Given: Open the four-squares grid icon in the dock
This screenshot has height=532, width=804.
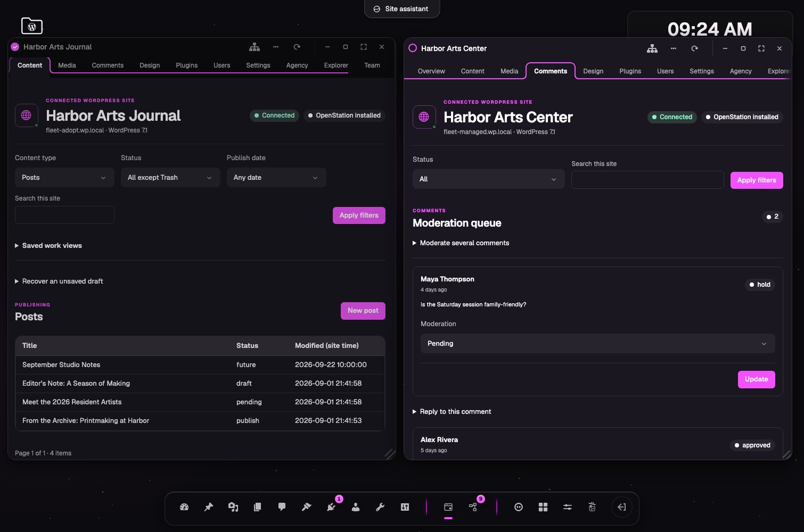Looking at the screenshot, I should [543, 507].
